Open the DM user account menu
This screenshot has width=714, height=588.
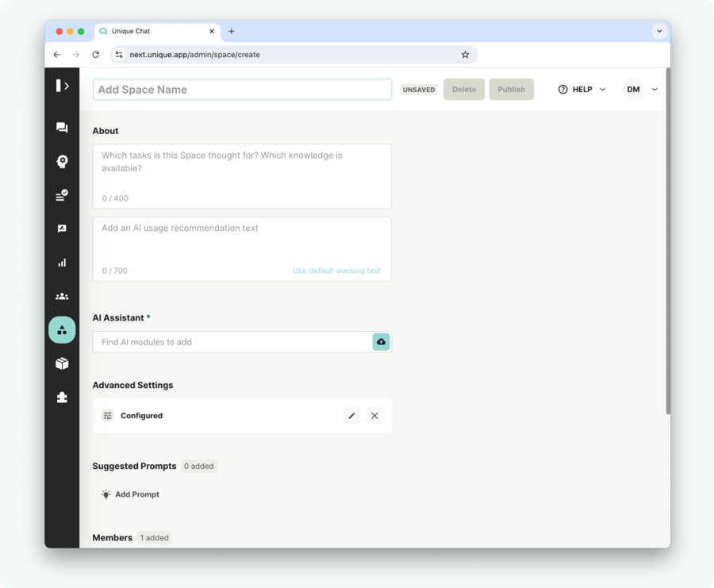pyautogui.click(x=641, y=90)
